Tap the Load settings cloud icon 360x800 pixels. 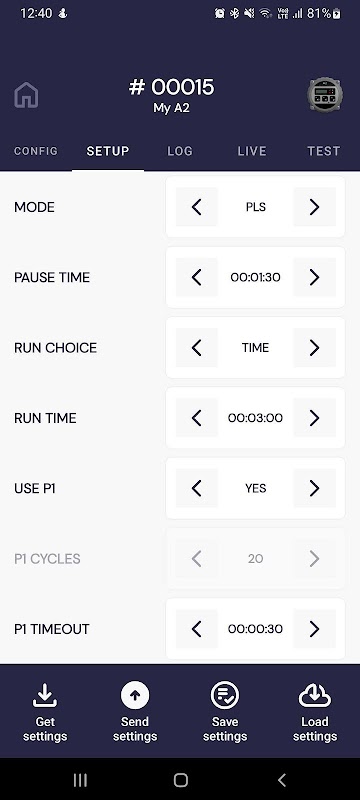pos(315,695)
